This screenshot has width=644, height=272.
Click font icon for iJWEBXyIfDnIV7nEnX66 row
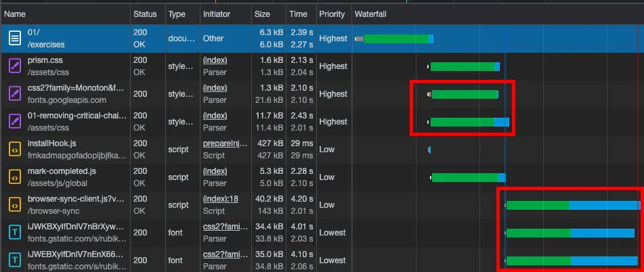pyautogui.click(x=14, y=260)
